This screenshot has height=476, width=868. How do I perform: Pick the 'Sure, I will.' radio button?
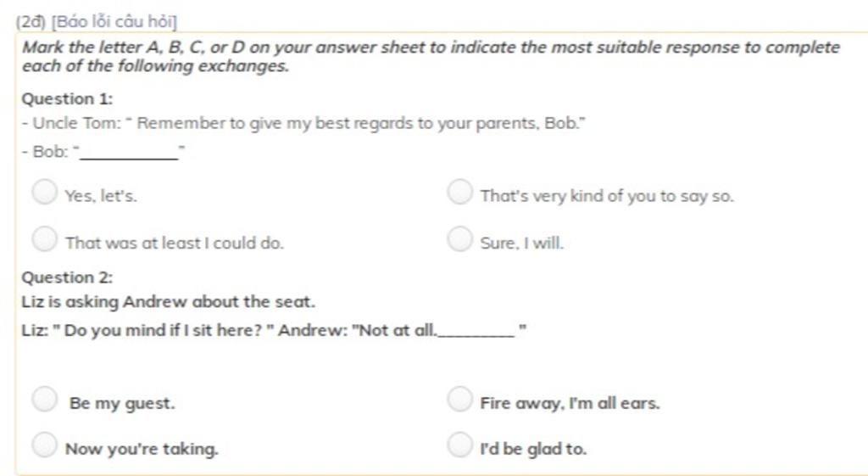tap(460, 238)
